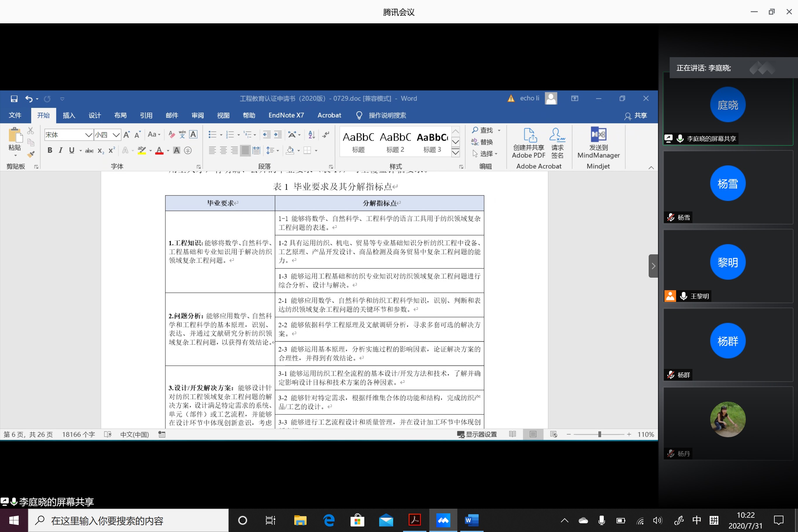
Task: Click the Sort A-Z icon in paragraph group
Action: pos(311,135)
